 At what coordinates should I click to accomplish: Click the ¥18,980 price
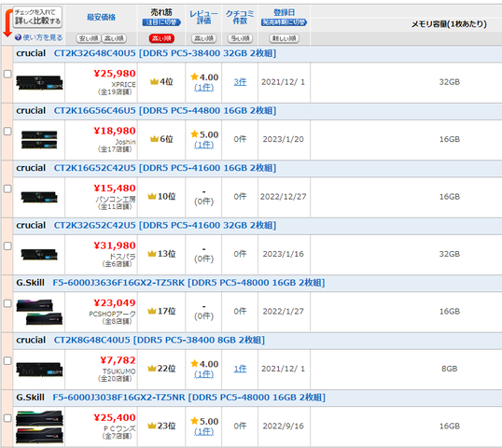[x=114, y=131]
